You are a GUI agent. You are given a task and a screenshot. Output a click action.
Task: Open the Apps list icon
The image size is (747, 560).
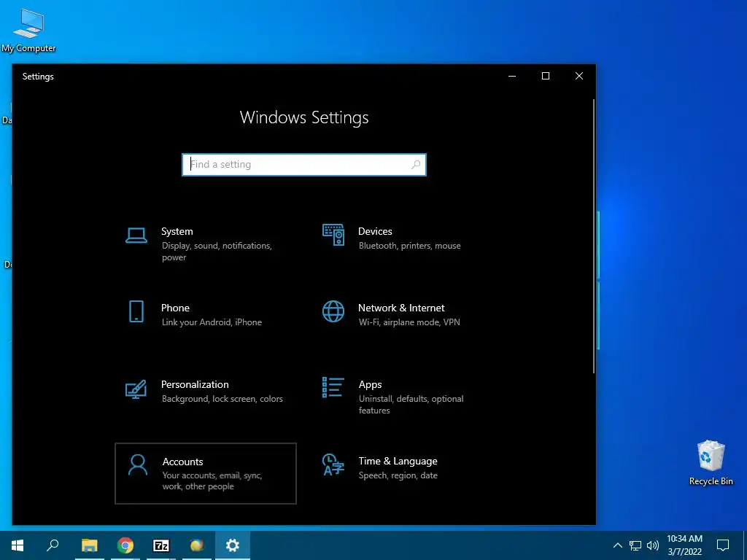(333, 388)
